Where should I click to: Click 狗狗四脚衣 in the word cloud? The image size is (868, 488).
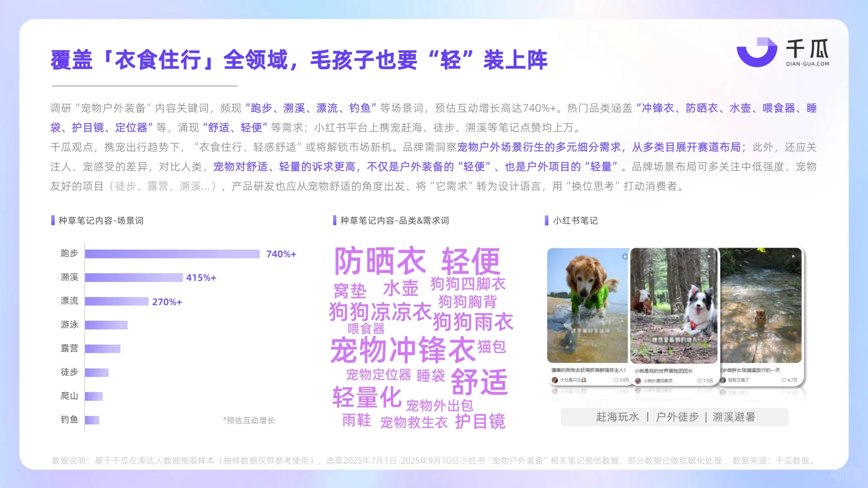tap(468, 284)
